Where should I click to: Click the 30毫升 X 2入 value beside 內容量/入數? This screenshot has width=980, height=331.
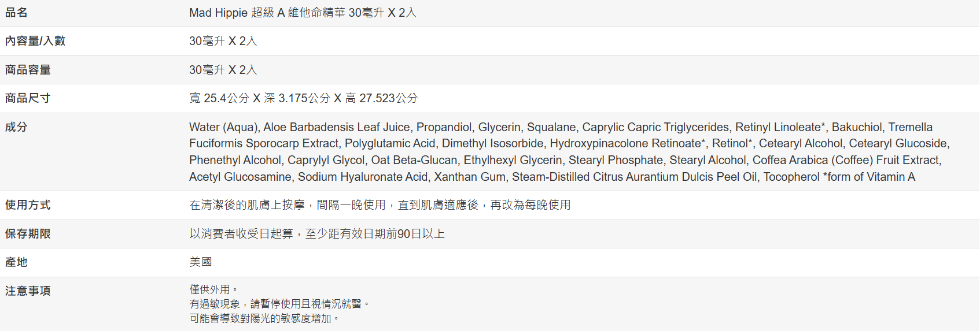coord(223,41)
